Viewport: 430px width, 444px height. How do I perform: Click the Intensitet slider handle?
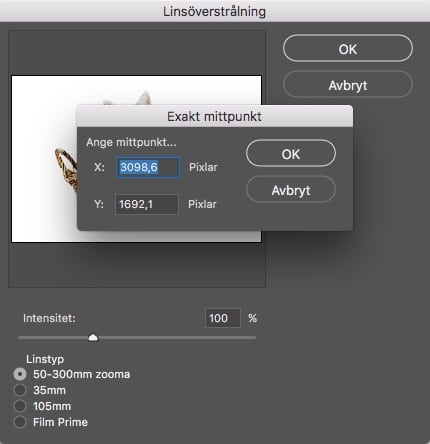click(x=93, y=337)
